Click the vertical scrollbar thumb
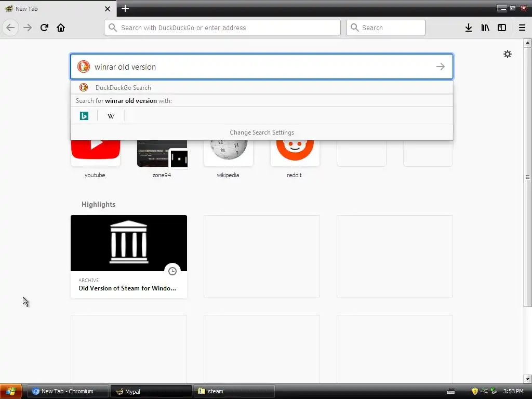The height and width of the screenshot is (399, 532). (x=527, y=177)
